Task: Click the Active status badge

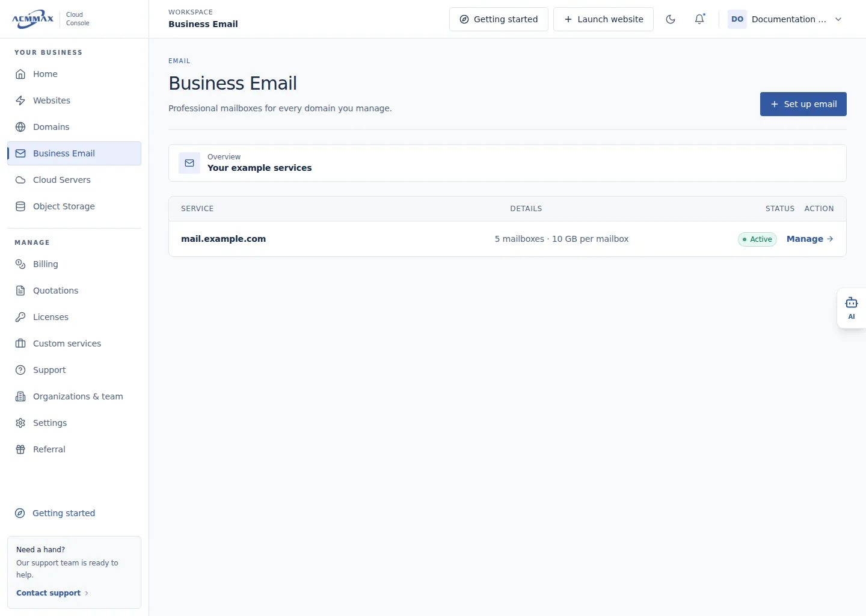Action: coord(757,239)
